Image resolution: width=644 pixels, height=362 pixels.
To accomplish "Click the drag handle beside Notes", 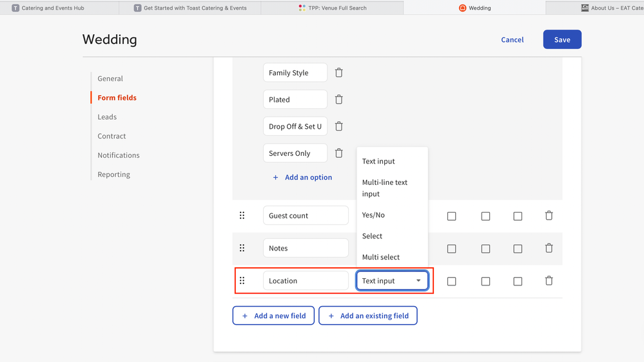I will pos(242,248).
